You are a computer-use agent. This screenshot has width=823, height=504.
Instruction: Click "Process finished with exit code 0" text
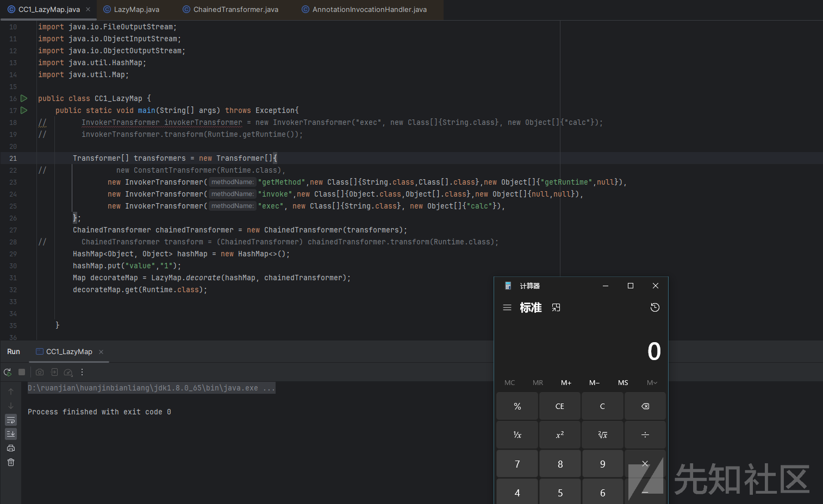point(99,412)
